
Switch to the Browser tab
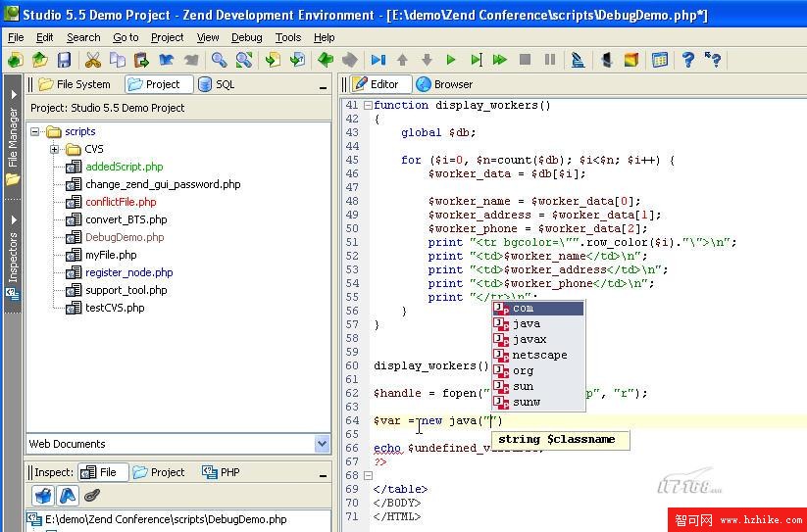click(444, 84)
